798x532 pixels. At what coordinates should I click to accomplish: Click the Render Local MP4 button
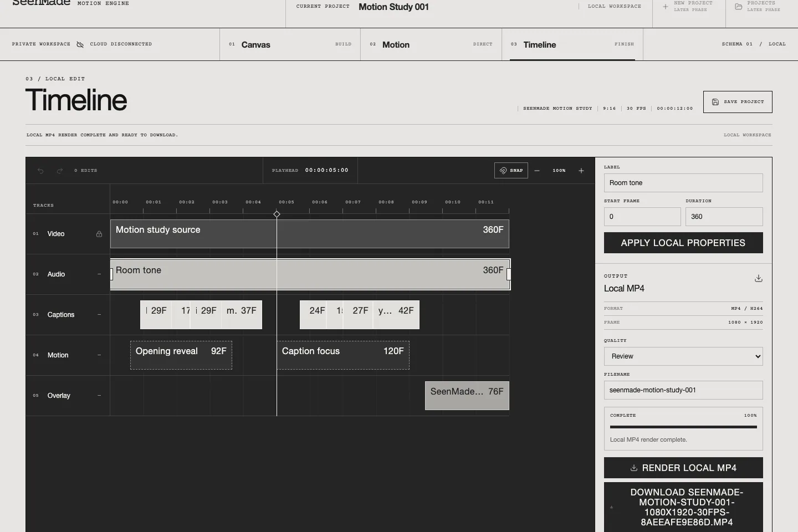(683, 468)
